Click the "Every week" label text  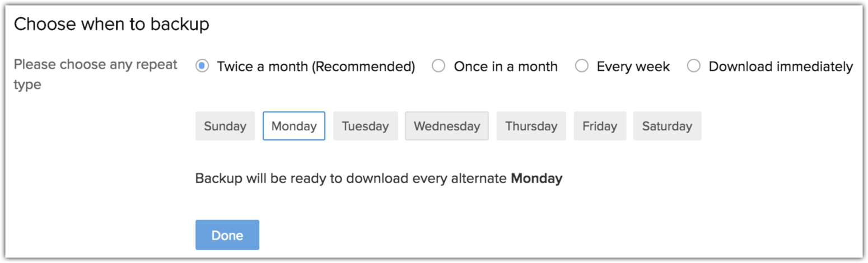pyautogui.click(x=633, y=67)
